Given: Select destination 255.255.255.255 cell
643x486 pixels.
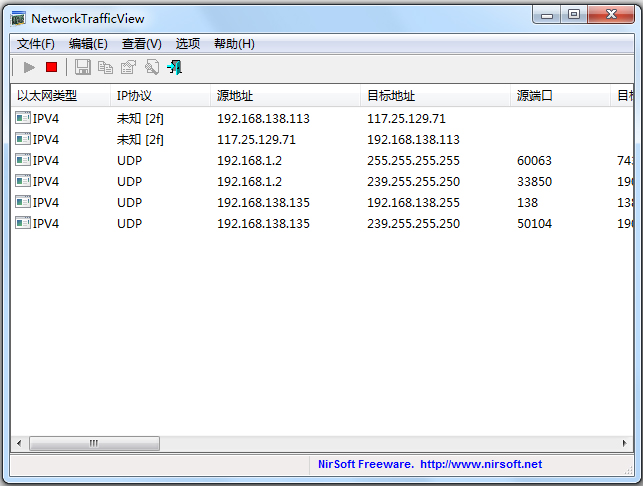Looking at the screenshot, I should pyautogui.click(x=413, y=160).
